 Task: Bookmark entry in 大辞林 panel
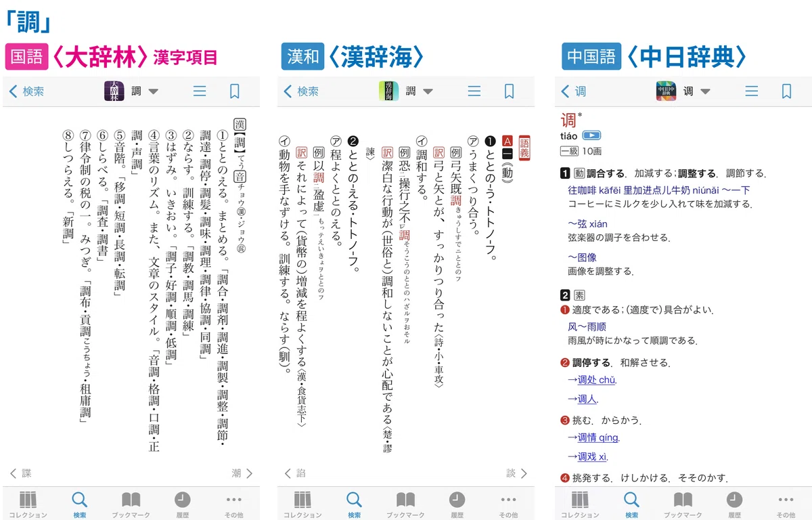click(x=235, y=91)
